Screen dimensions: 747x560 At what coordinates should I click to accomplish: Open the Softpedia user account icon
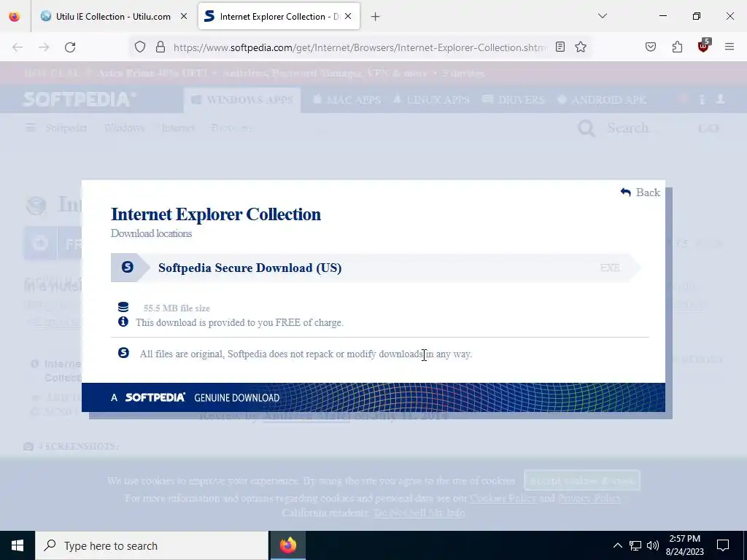click(x=721, y=99)
